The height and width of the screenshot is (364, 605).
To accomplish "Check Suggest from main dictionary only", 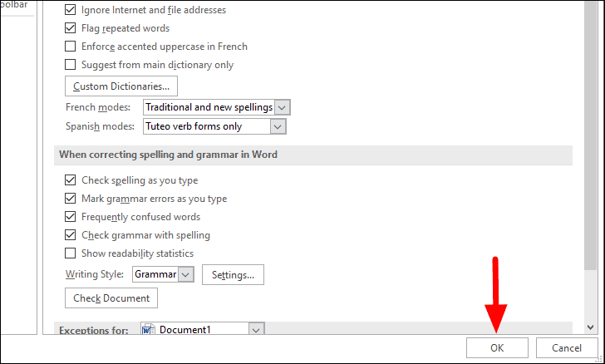I will point(70,65).
